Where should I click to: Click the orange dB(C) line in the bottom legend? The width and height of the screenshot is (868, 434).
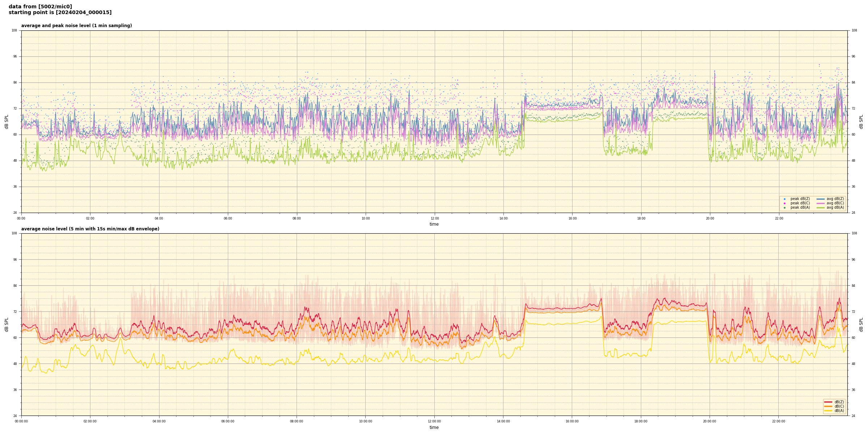[x=828, y=406]
